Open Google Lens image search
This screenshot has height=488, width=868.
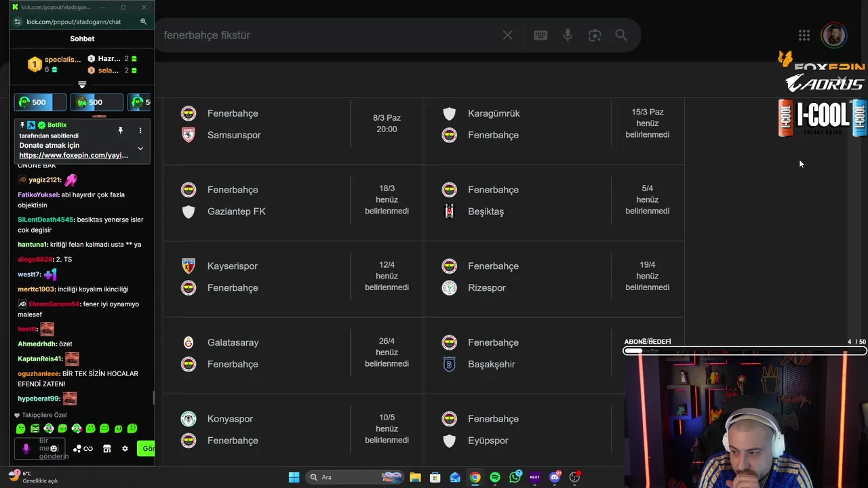(x=595, y=35)
